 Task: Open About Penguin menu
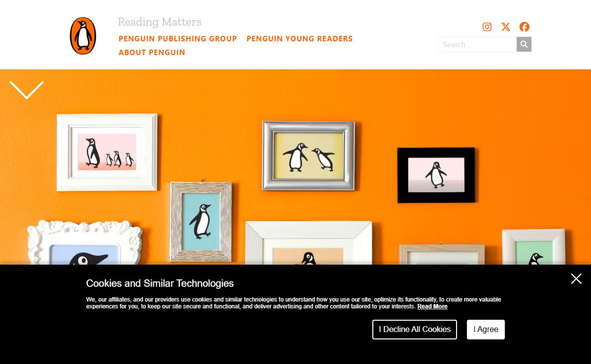point(152,52)
